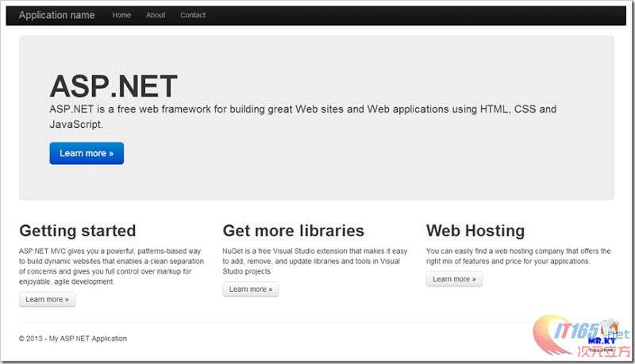Click the ASP.NET MVC paragraph text
Screen dimensions: 635x364
click(111, 266)
